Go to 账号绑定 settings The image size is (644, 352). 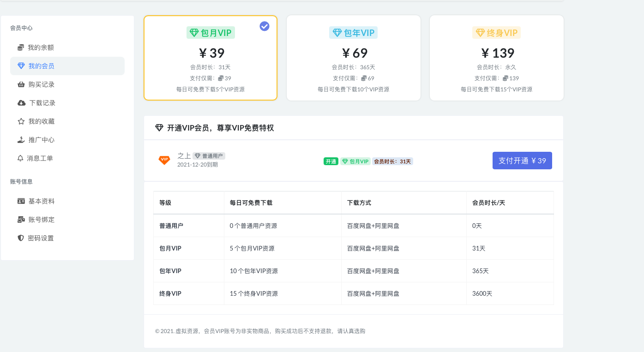[67, 220]
